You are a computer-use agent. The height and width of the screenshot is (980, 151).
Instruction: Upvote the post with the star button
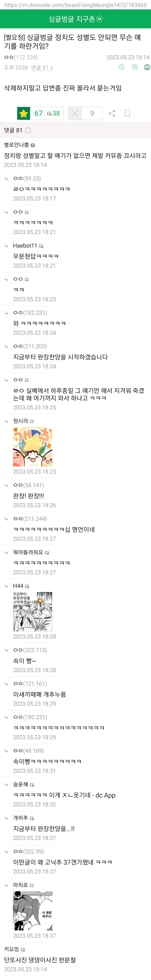(x=23, y=113)
